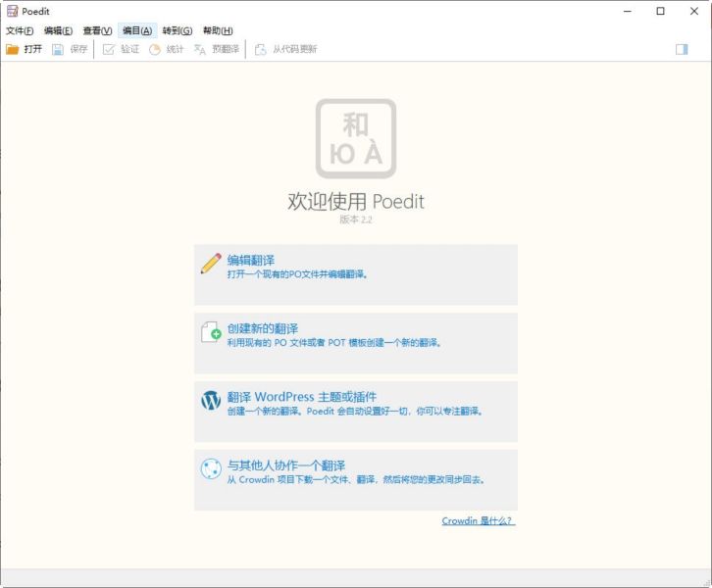Screen dimensions: 712x588
Task: Click the 保存 toolbar label
Action: [78, 49]
